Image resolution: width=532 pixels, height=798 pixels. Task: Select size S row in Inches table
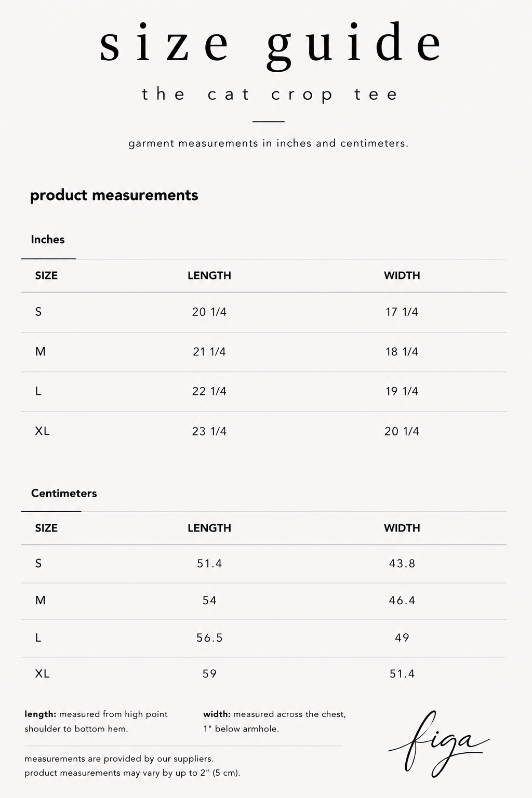coord(263,312)
